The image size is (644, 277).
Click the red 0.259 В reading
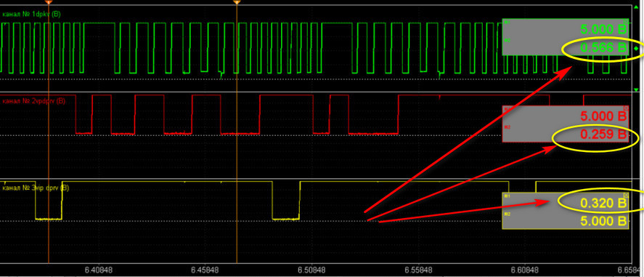[603, 134]
